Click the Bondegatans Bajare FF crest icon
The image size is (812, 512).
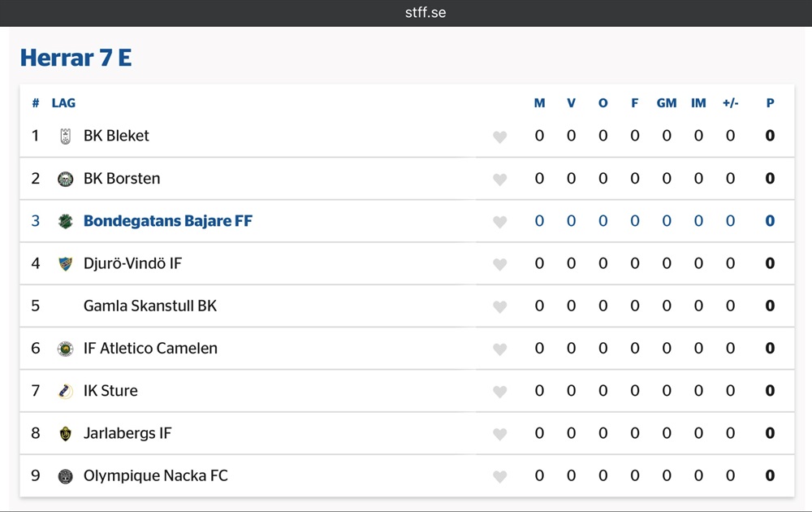pyautogui.click(x=66, y=221)
